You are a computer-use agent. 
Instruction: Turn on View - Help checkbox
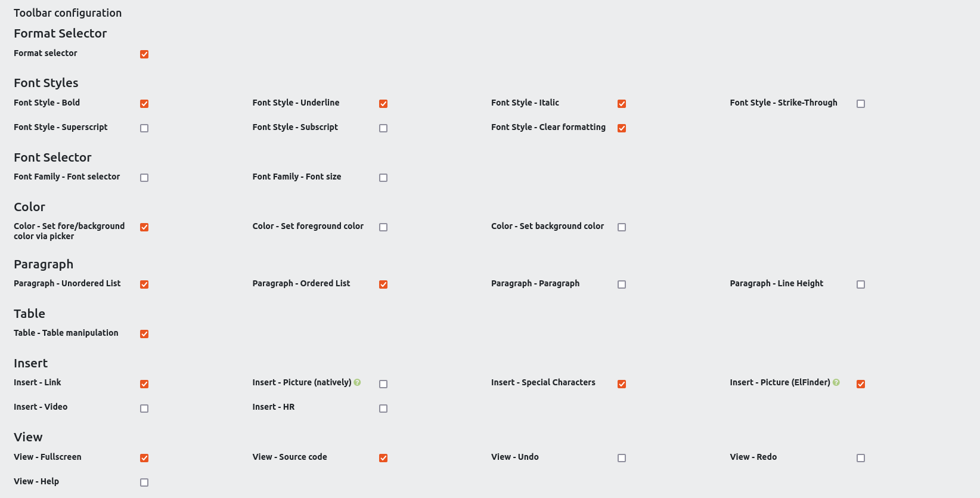pos(144,482)
